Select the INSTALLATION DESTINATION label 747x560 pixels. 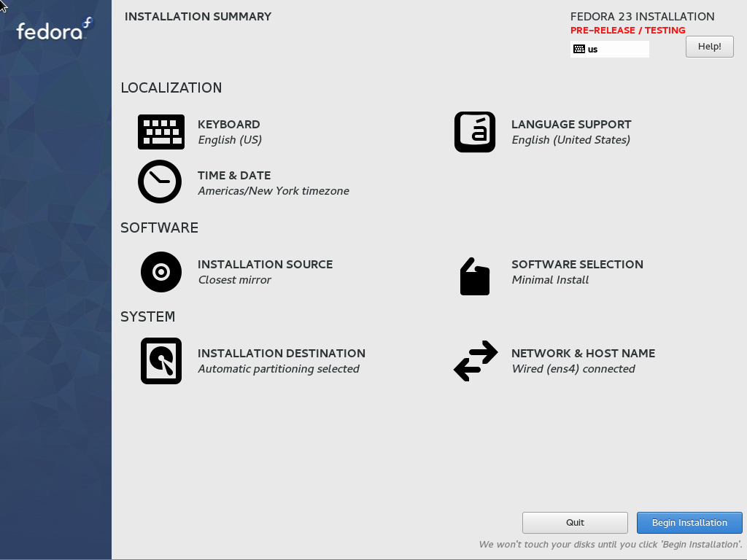pyautogui.click(x=282, y=354)
